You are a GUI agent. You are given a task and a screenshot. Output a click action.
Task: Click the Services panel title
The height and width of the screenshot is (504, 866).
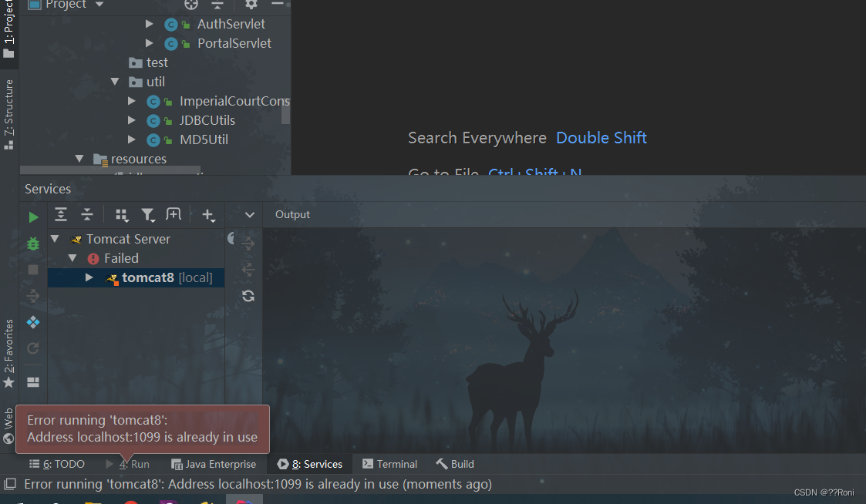(x=48, y=189)
